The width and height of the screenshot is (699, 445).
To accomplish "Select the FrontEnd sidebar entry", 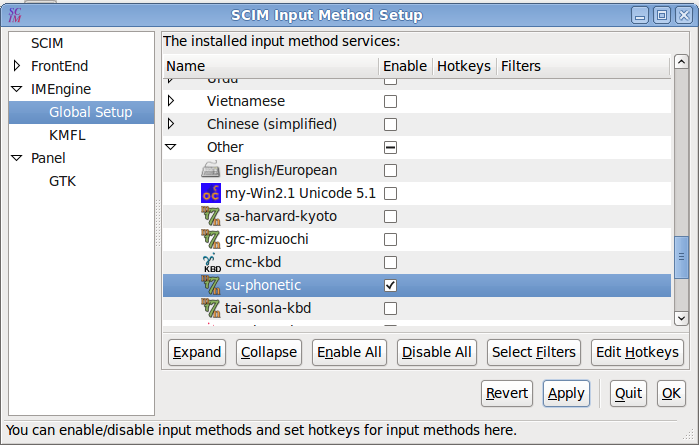I will point(59,66).
